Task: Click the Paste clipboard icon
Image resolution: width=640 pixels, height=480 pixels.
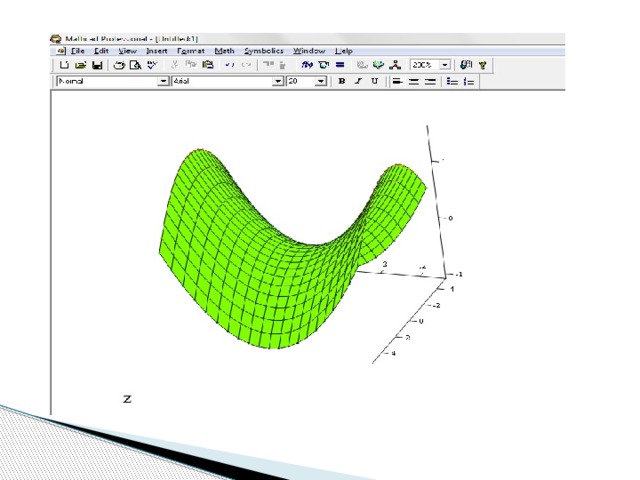Action: pyautogui.click(x=207, y=65)
